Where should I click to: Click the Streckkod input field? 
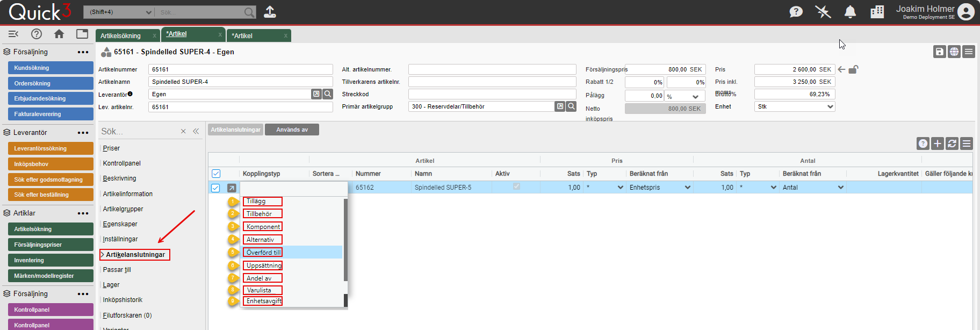(492, 94)
